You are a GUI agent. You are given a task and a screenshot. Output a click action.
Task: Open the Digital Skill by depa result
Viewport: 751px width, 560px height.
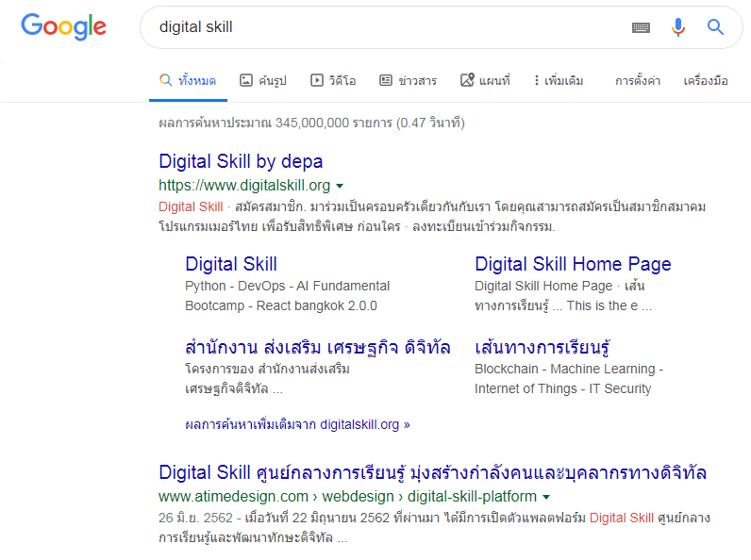point(241,162)
